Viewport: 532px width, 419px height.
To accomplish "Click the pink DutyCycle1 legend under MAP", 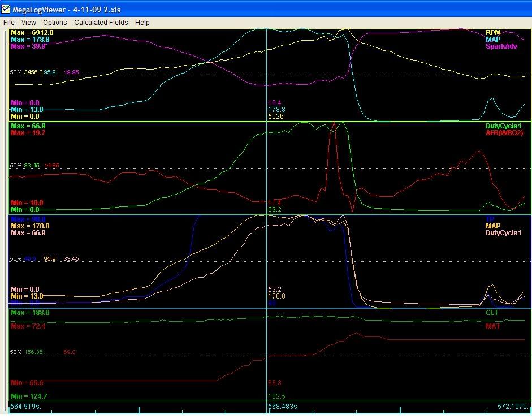I will coord(503,233).
